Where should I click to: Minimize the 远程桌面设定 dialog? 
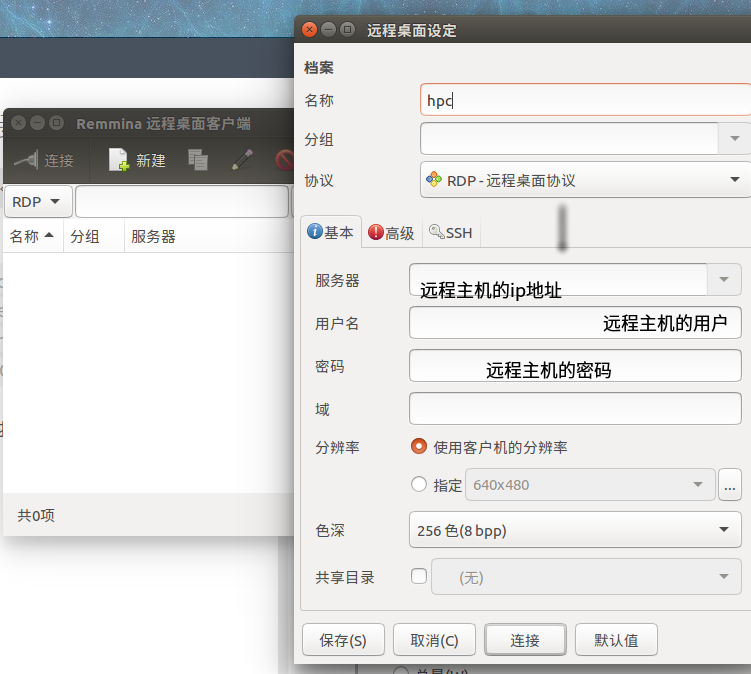(x=329, y=30)
